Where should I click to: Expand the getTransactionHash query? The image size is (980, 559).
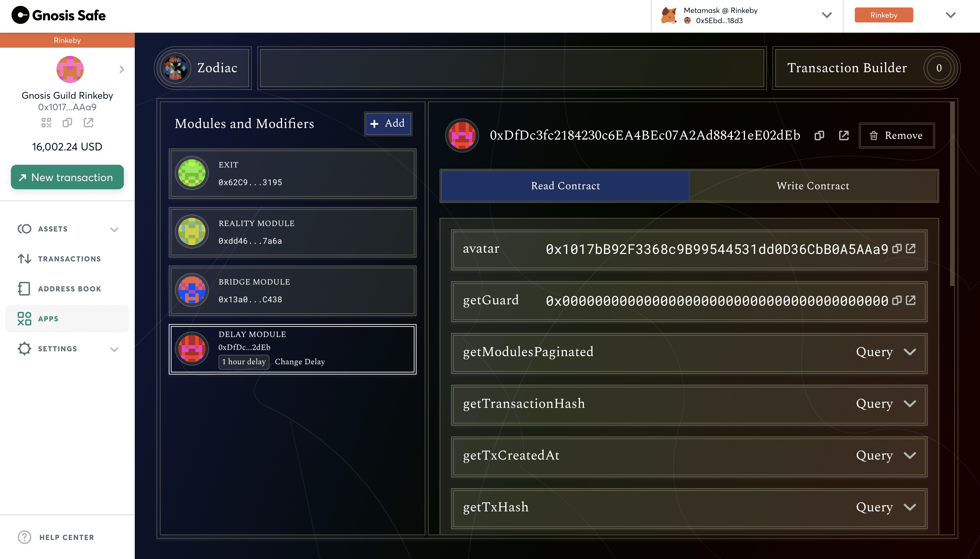(910, 403)
